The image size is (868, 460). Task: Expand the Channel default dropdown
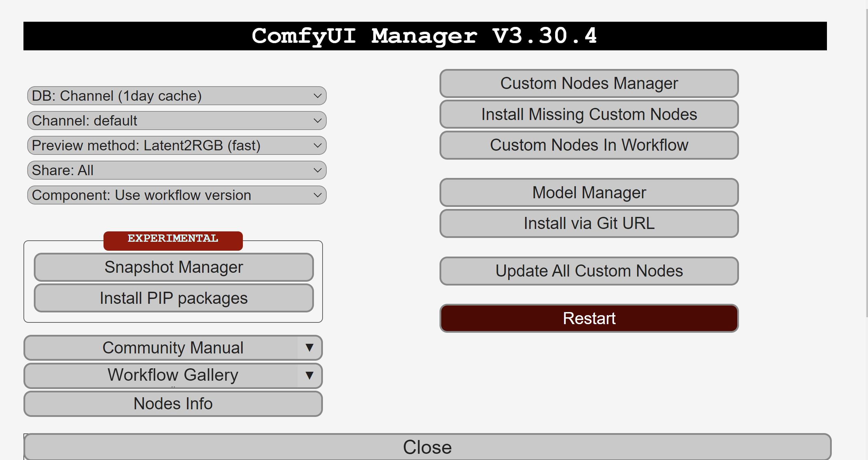click(177, 121)
